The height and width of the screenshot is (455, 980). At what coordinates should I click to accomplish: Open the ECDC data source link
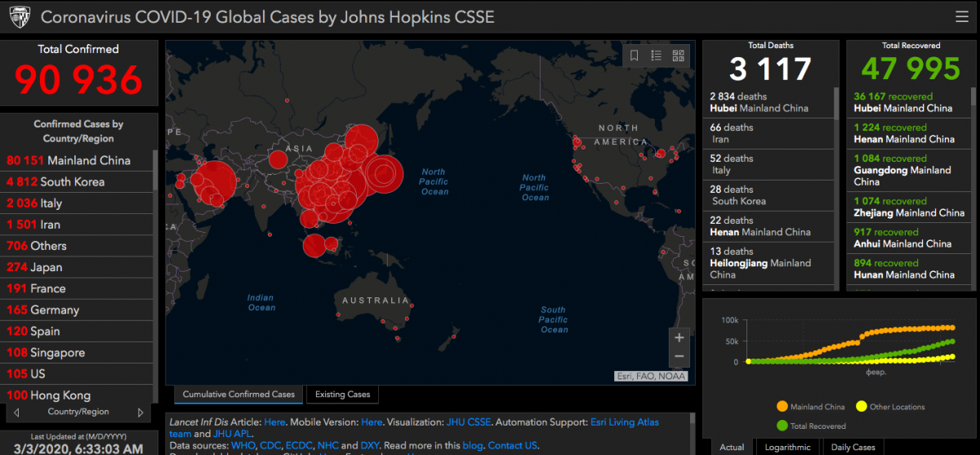pos(297,446)
